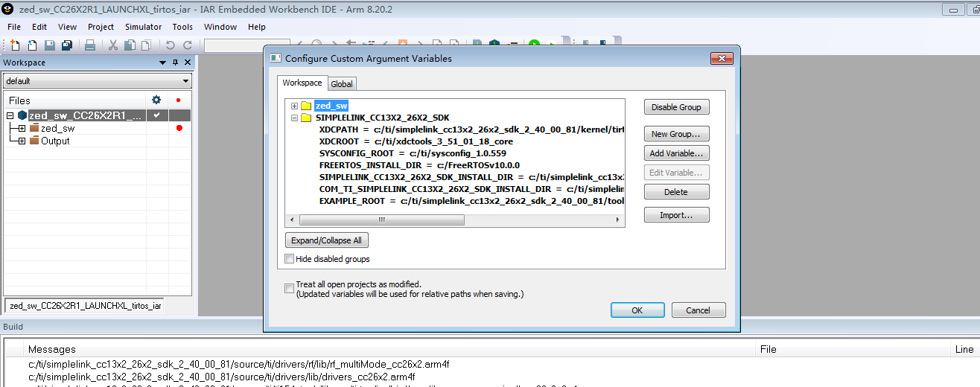Image resolution: width=980 pixels, height=387 pixels.
Task: Click Expand/Collapse All button
Action: coord(327,240)
